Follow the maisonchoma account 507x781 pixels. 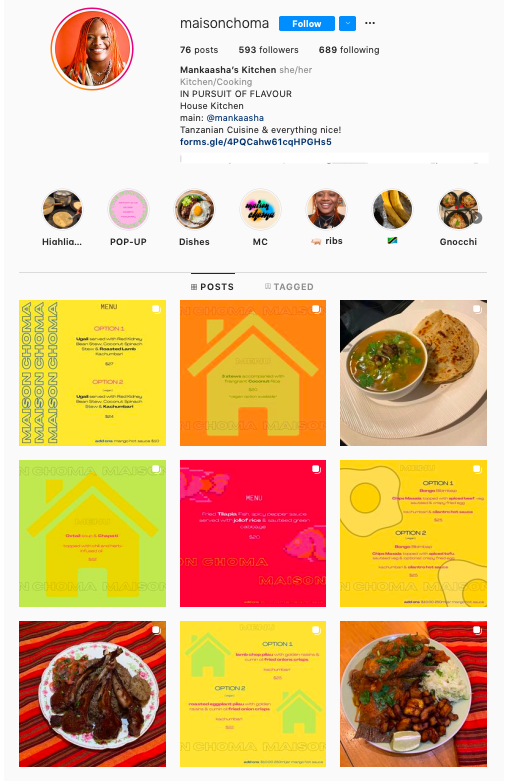point(307,23)
